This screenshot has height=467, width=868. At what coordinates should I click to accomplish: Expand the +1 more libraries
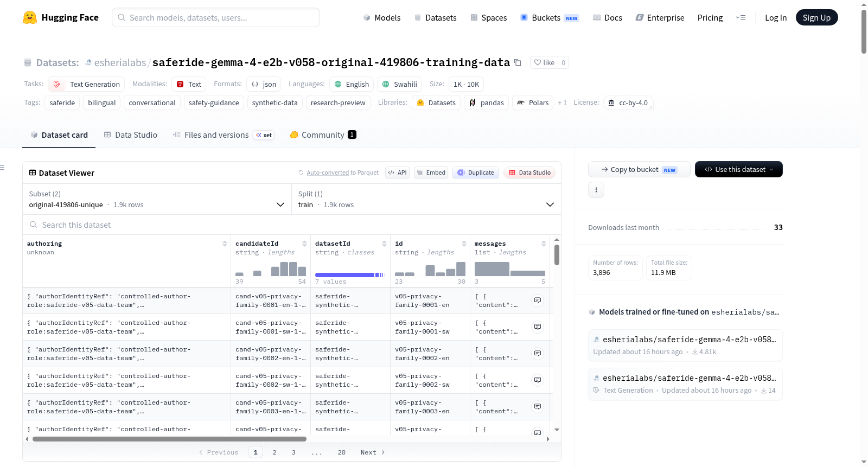pyautogui.click(x=562, y=103)
